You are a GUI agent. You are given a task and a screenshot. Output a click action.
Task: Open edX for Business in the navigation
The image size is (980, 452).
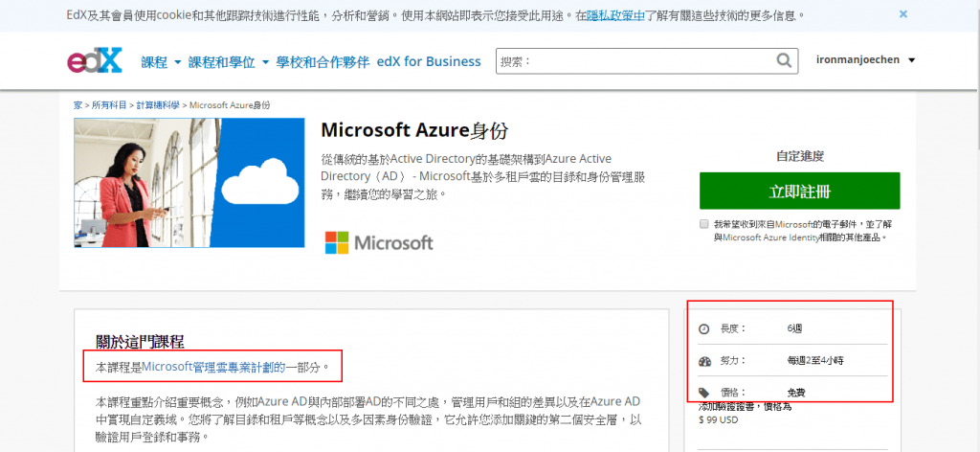point(429,62)
